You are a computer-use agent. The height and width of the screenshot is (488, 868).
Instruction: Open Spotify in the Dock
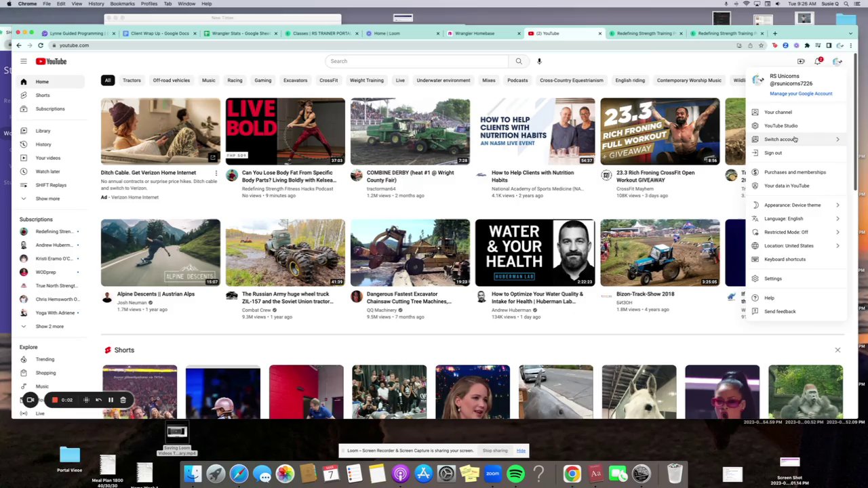(x=515, y=474)
